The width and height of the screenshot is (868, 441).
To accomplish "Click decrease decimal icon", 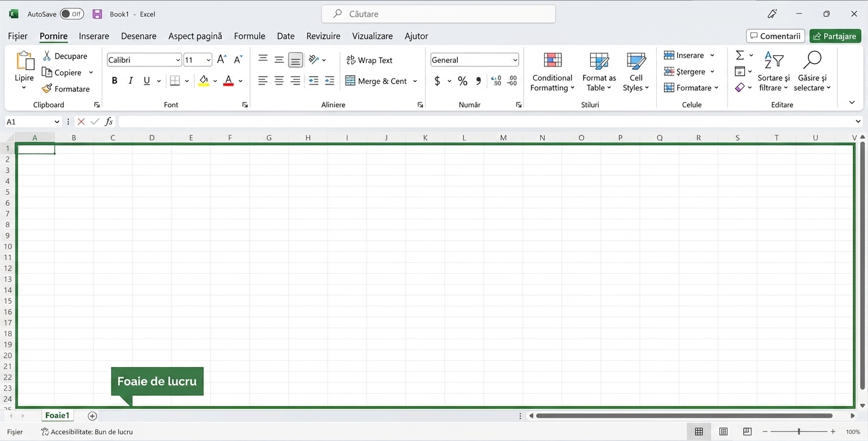I will (x=512, y=81).
